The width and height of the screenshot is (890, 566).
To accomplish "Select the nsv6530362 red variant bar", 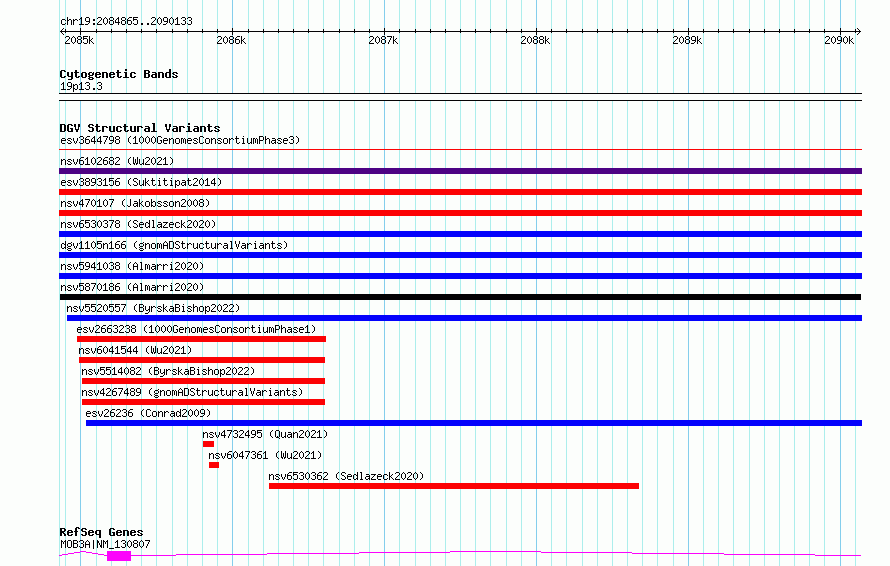I will coord(454,486).
